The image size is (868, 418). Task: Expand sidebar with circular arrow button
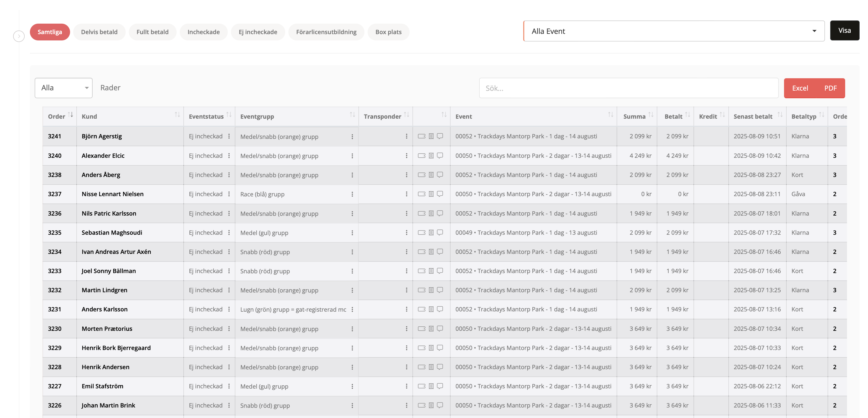tap(19, 36)
